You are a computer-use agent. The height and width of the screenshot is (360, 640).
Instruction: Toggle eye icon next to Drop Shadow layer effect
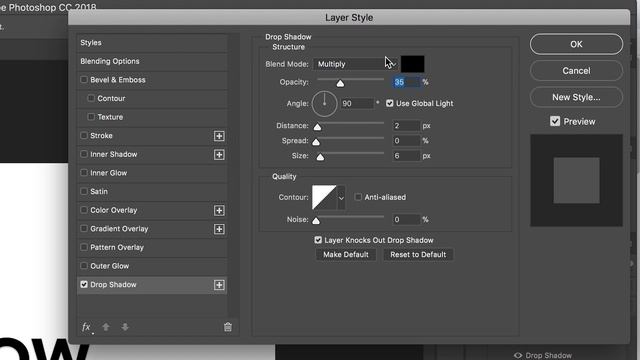click(x=518, y=356)
